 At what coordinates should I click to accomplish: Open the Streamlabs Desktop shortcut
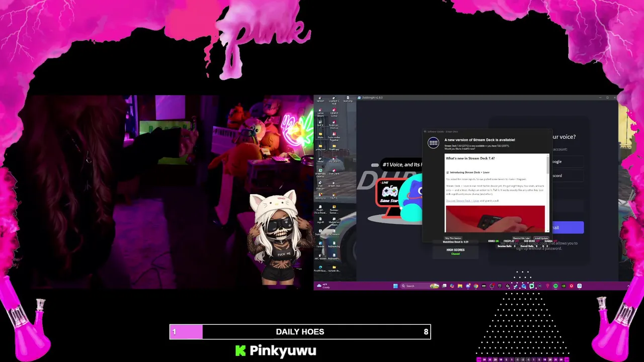point(320,173)
